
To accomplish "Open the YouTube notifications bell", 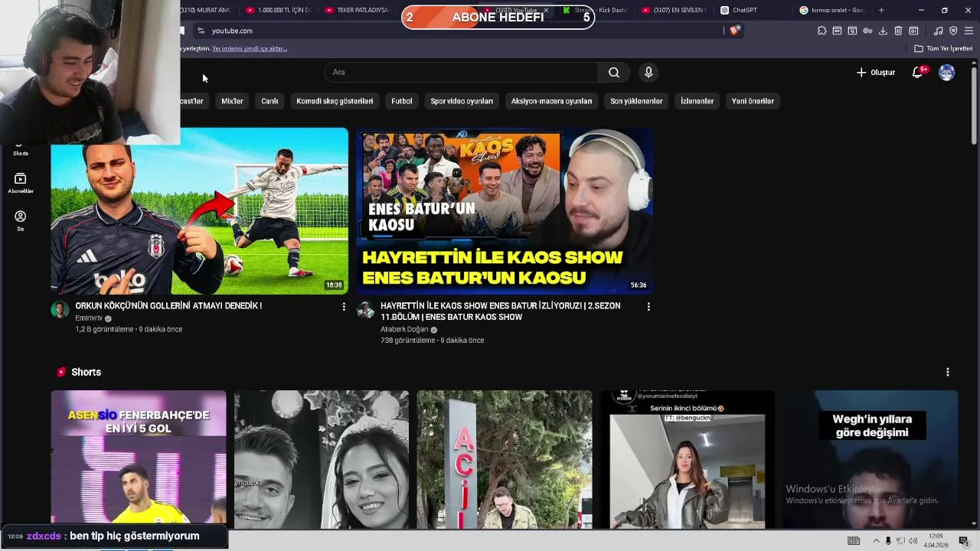I will click(x=918, y=72).
